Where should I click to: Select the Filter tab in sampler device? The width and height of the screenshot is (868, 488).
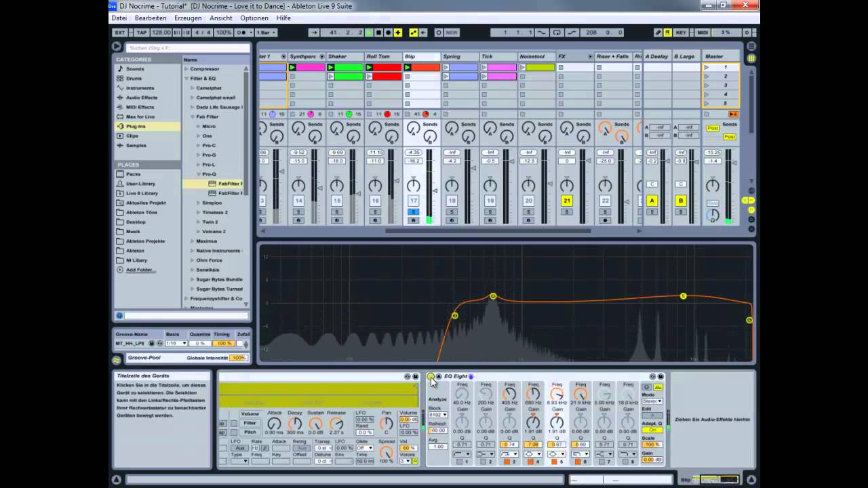coord(250,423)
